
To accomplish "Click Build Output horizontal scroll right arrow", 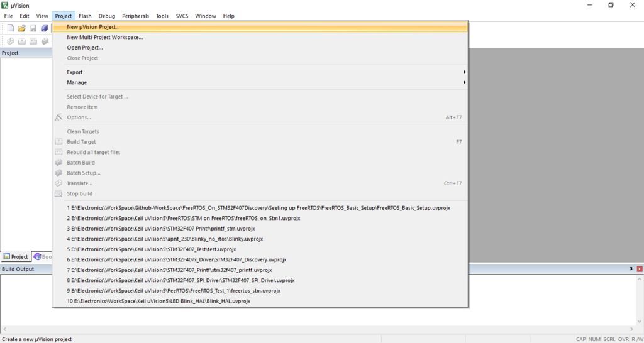I will (x=632, y=329).
